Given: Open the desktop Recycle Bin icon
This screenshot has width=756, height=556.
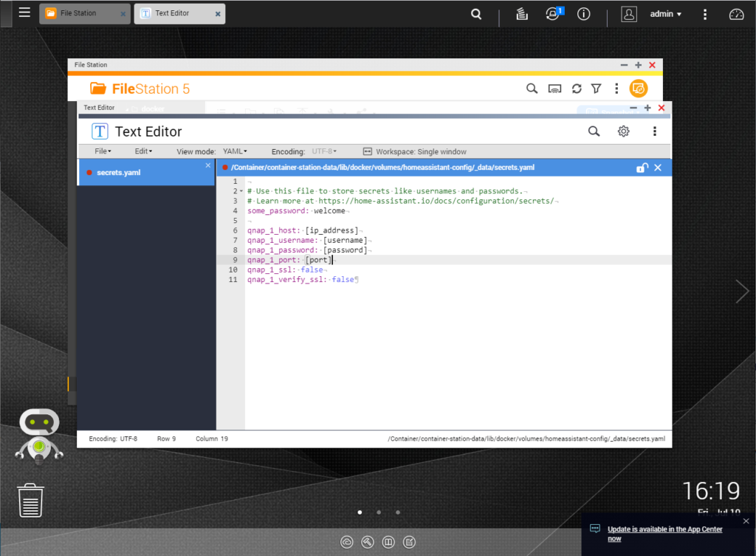Looking at the screenshot, I should (30, 501).
